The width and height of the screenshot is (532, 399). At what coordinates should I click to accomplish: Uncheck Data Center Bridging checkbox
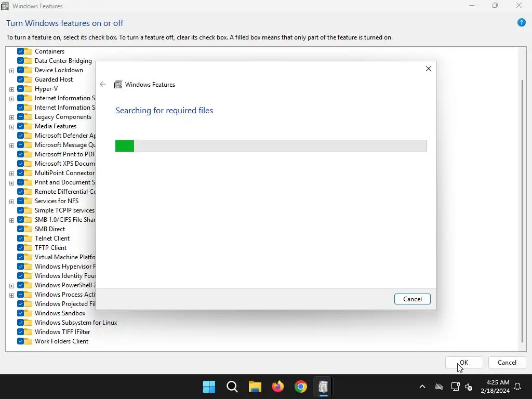tap(20, 61)
